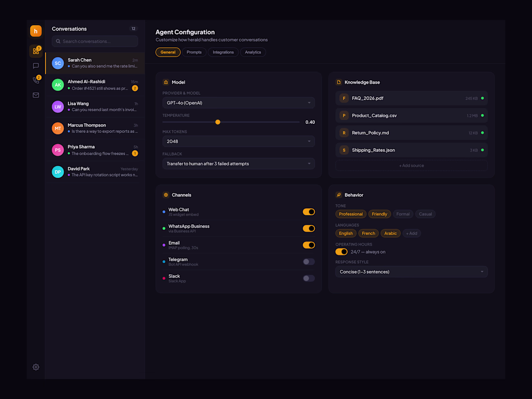This screenshot has width=532, height=399.
Task: Switch to the General tab
Action: pyautogui.click(x=168, y=52)
